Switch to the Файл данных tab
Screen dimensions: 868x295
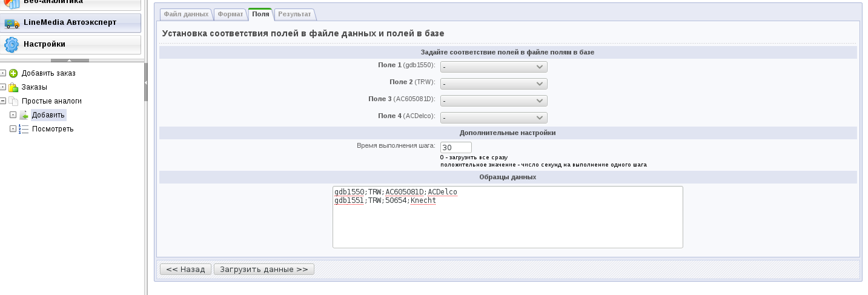click(186, 14)
